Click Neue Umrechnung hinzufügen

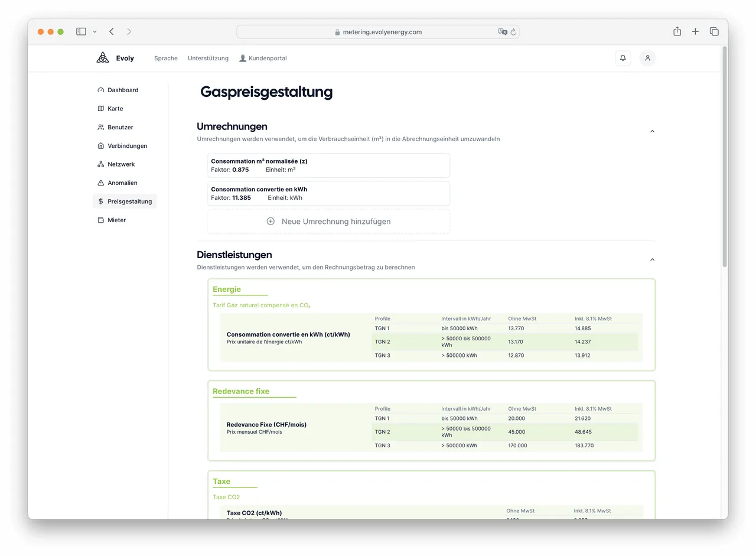click(328, 221)
